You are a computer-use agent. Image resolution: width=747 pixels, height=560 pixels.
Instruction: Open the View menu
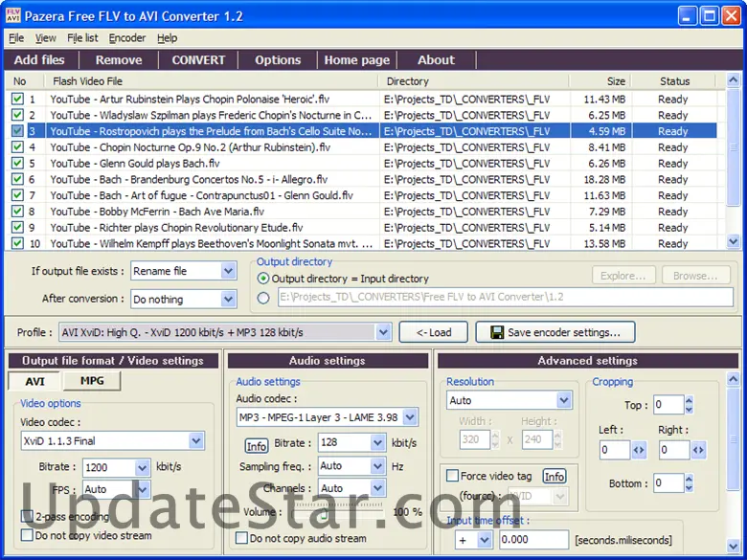pyautogui.click(x=45, y=38)
